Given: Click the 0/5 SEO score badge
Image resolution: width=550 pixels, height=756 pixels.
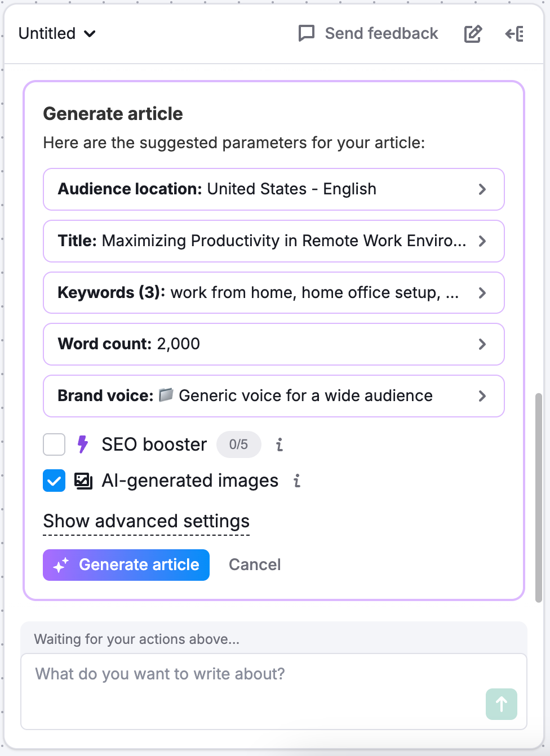Looking at the screenshot, I should tap(238, 444).
